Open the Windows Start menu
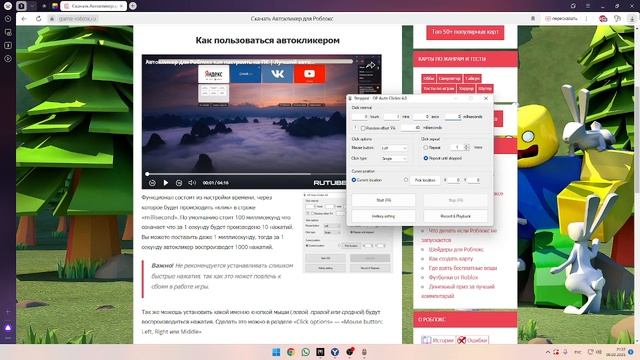The image size is (640, 360). click(276, 352)
